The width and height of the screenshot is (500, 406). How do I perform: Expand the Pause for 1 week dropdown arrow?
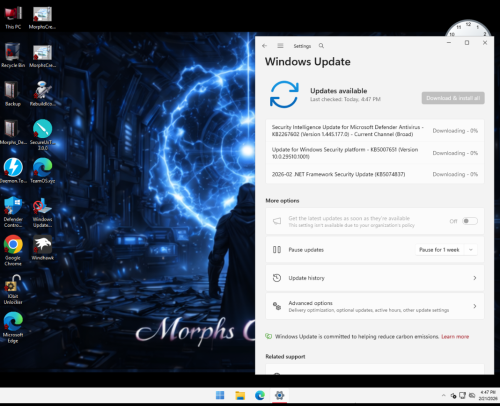(471, 250)
